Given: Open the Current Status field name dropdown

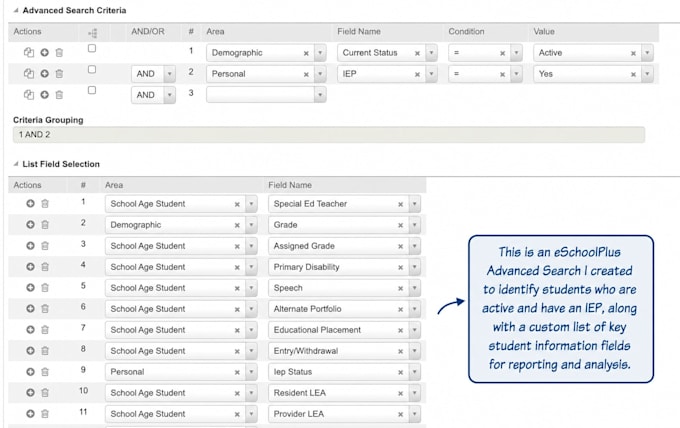Looking at the screenshot, I should (432, 52).
